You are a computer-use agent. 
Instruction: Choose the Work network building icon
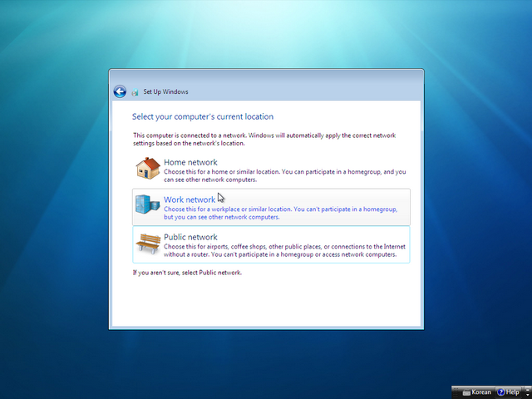click(x=148, y=204)
